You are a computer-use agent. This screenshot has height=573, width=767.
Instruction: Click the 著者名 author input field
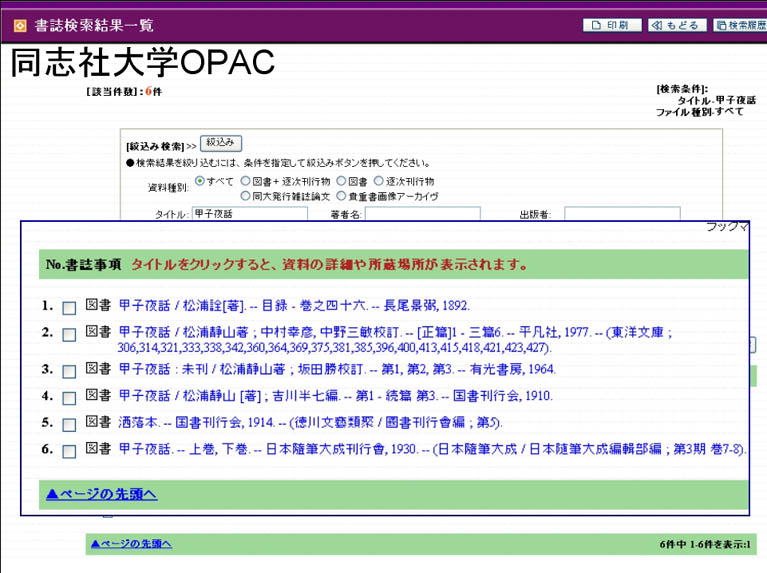(x=423, y=214)
